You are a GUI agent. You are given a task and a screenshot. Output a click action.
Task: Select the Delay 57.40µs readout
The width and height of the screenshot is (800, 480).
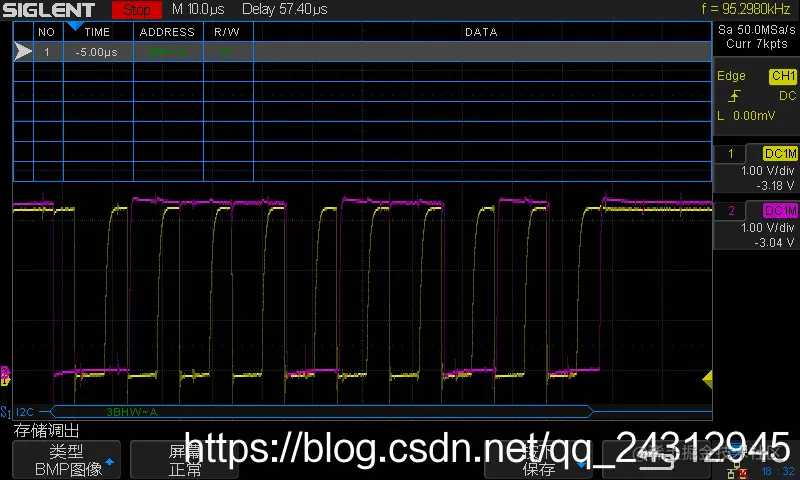(x=285, y=9)
